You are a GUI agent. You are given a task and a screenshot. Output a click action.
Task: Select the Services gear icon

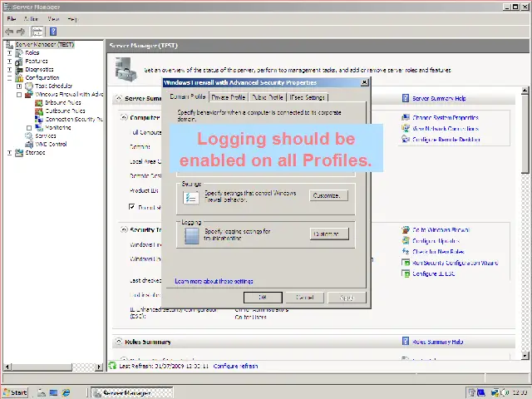click(29, 136)
